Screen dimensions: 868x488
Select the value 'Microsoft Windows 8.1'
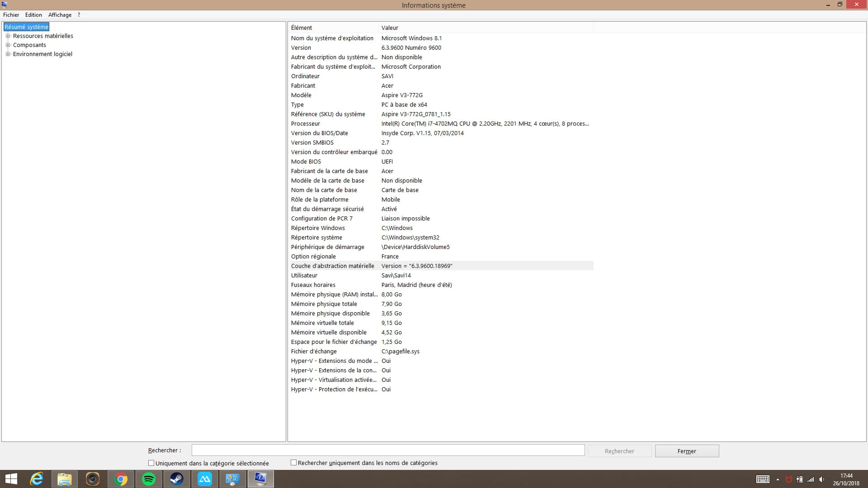[x=411, y=38]
